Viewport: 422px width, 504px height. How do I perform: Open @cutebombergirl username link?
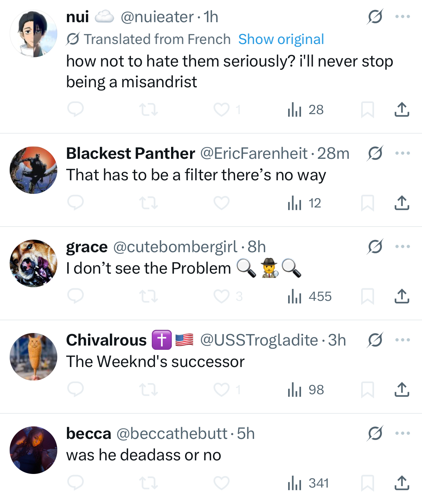pyautogui.click(x=175, y=247)
